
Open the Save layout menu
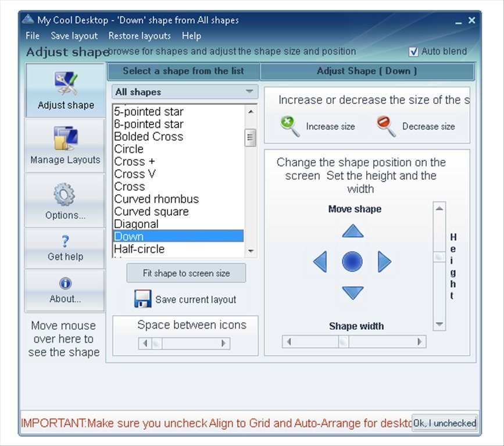(74, 35)
